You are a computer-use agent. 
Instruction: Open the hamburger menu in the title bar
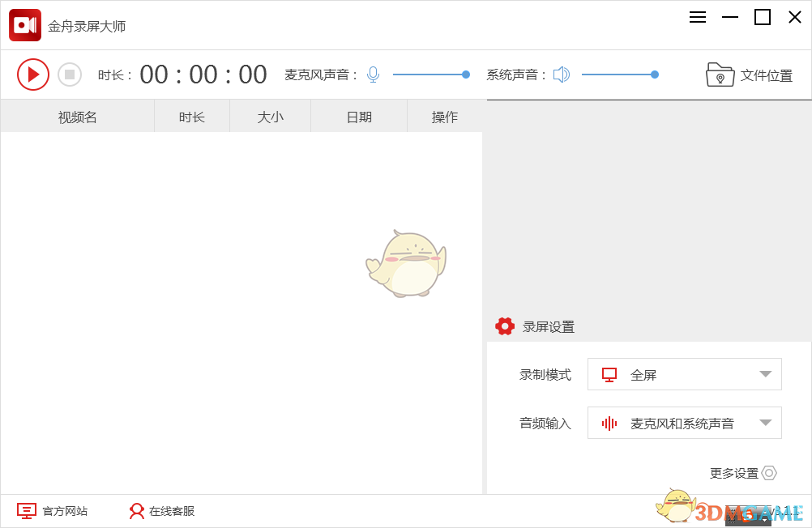(698, 17)
